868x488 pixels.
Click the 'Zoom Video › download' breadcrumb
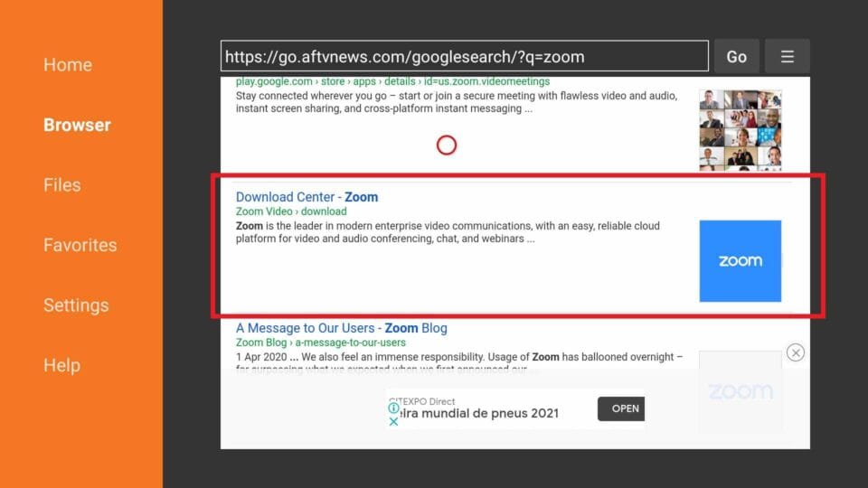pos(291,211)
